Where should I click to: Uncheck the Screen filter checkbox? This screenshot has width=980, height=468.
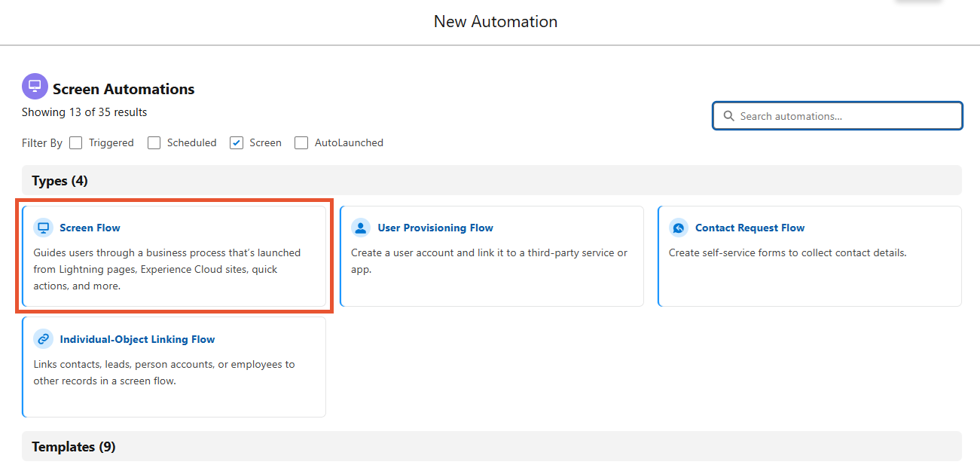coord(237,142)
